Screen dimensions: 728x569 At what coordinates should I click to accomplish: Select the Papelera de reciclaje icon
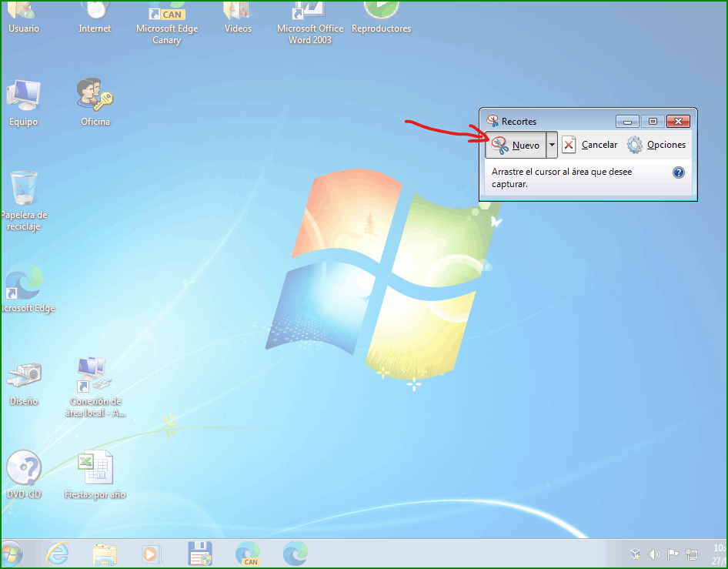tap(24, 201)
